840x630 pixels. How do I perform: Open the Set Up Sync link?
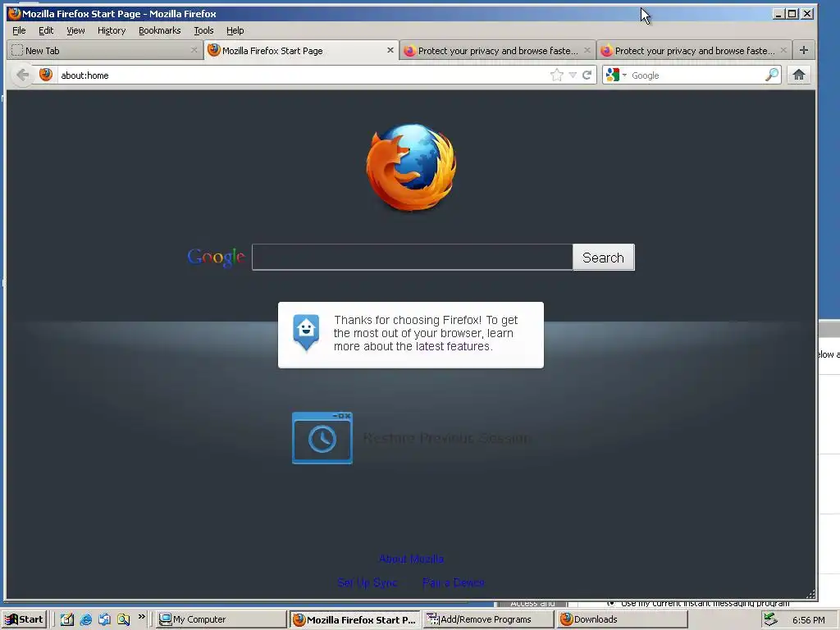coord(367,582)
